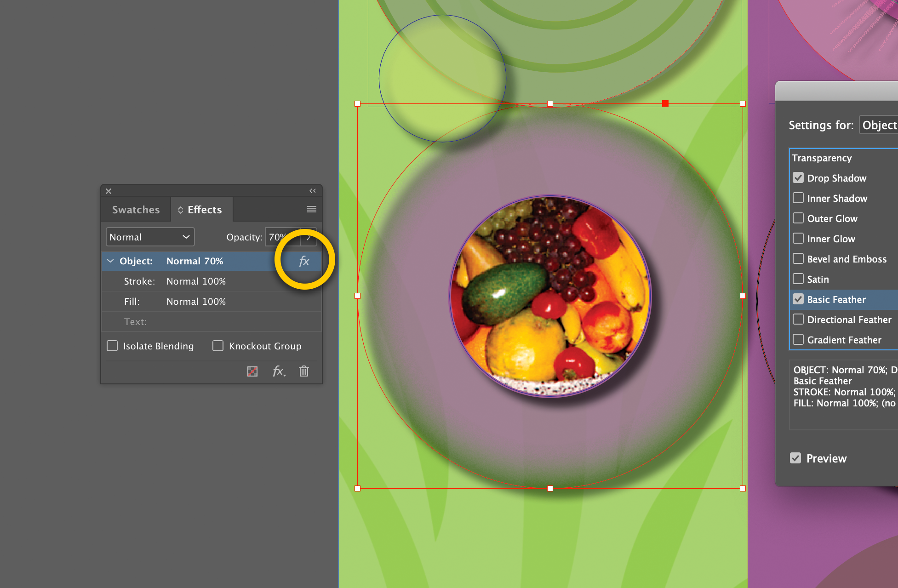
Task: Click the circular fruit image on the canvas
Action: (550, 296)
